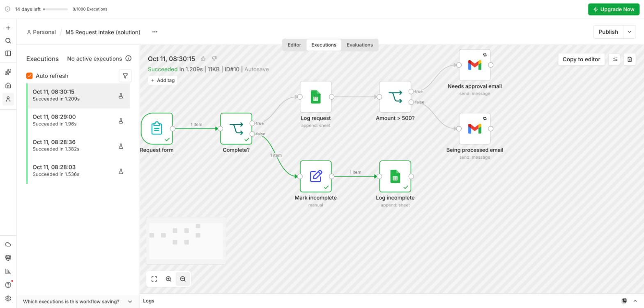
Task: Click the info icon next to 14 days left
Action: 7,9
